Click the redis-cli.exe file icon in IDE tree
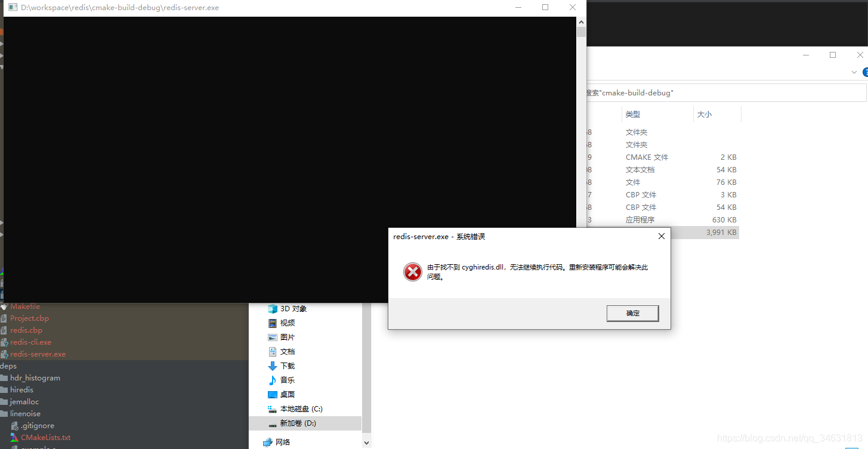 point(4,342)
